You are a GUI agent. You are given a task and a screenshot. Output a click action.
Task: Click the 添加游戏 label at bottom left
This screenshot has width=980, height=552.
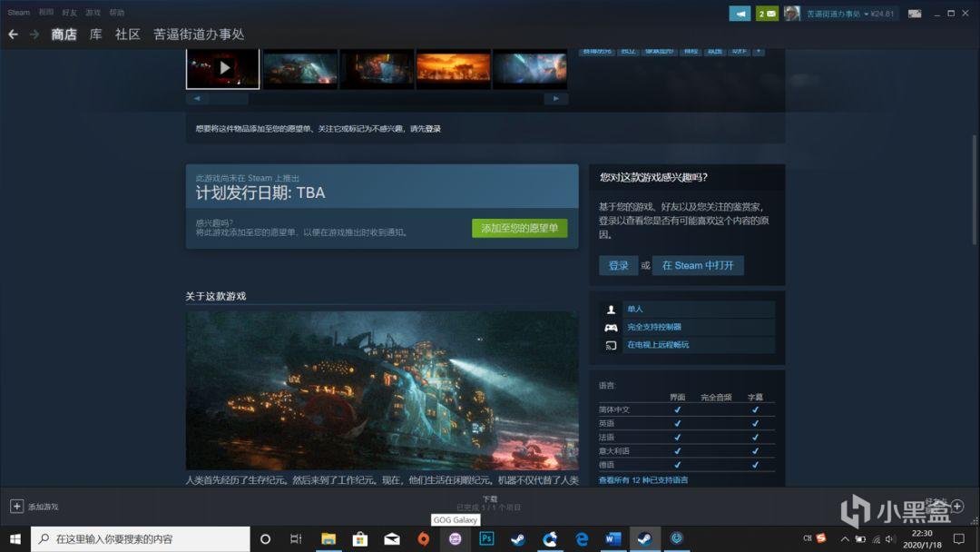click(44, 507)
